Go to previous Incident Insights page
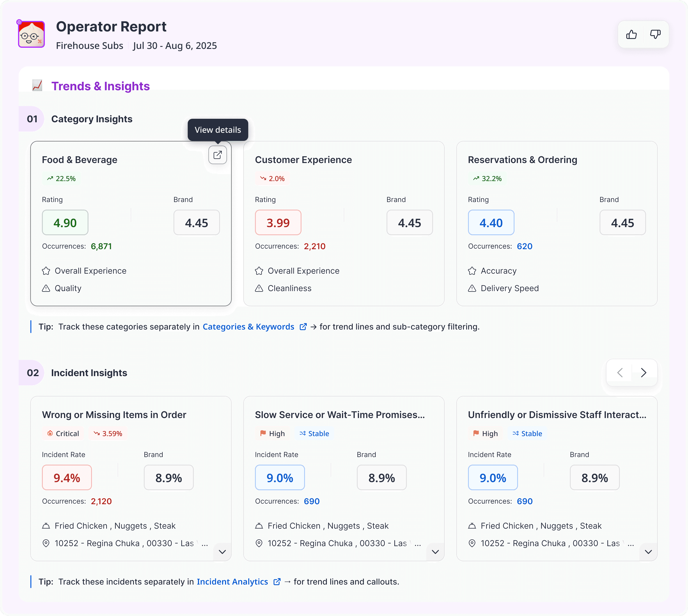The width and height of the screenshot is (688, 616). [620, 373]
